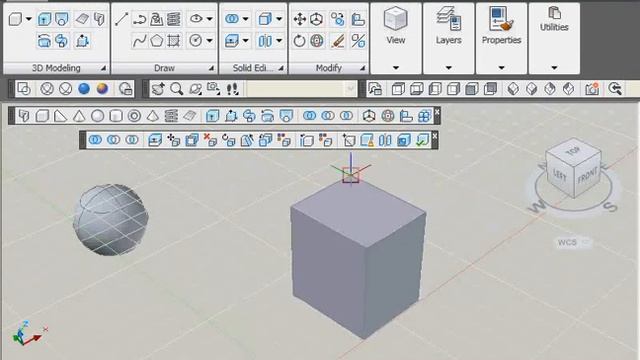Image resolution: width=640 pixels, height=360 pixels.
Task: Select the Line tool in Draw panel
Action: pos(122,19)
